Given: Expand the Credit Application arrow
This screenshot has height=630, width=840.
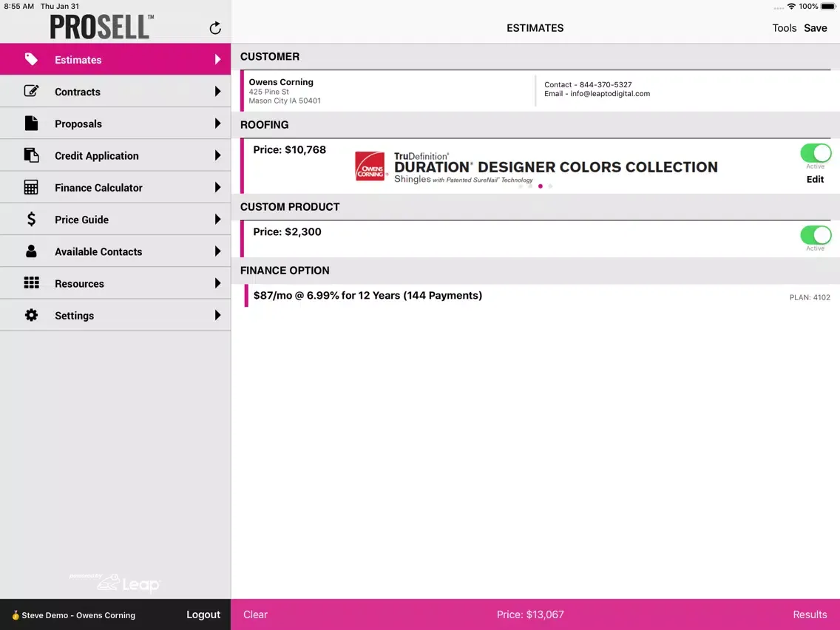Looking at the screenshot, I should tap(217, 155).
